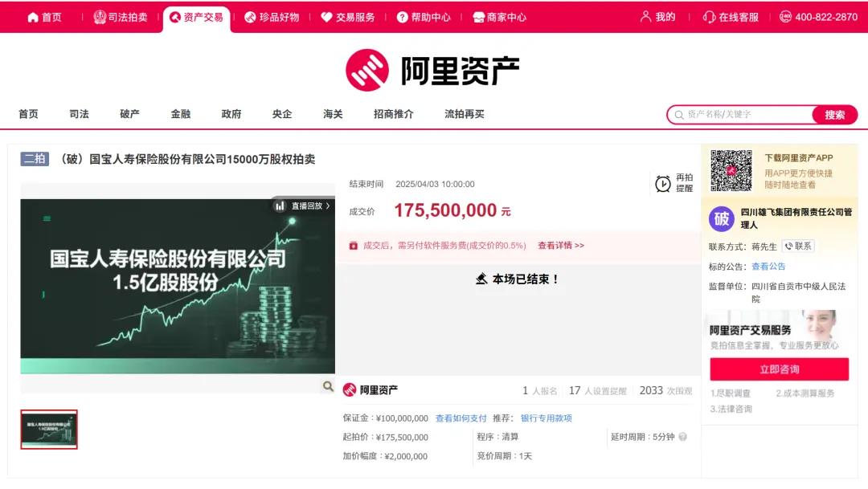Select the small preview thumbnail
Image resolution: width=868 pixels, height=489 pixels.
[49, 430]
